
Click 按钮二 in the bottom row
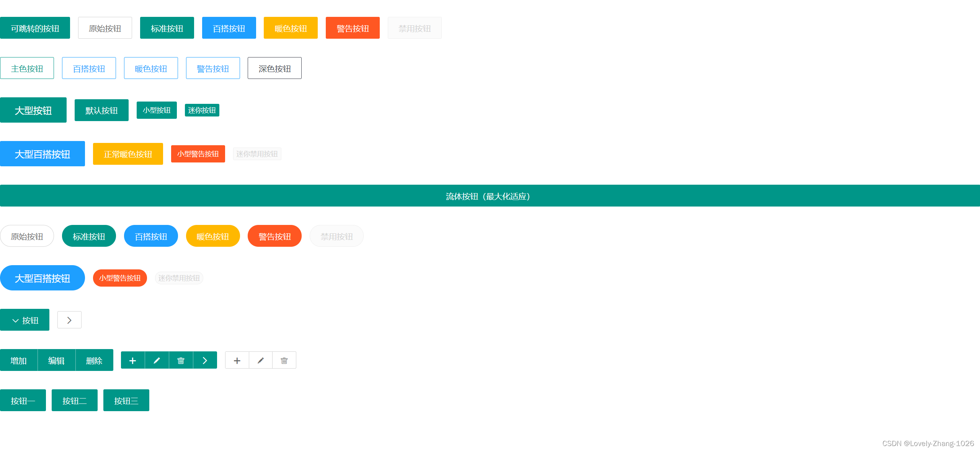pos(75,400)
